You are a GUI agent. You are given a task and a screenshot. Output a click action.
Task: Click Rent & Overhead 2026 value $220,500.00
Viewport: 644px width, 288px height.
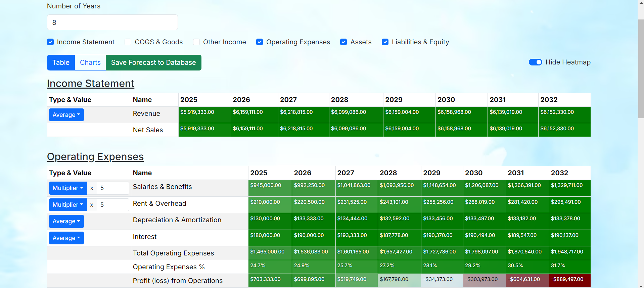point(314,205)
